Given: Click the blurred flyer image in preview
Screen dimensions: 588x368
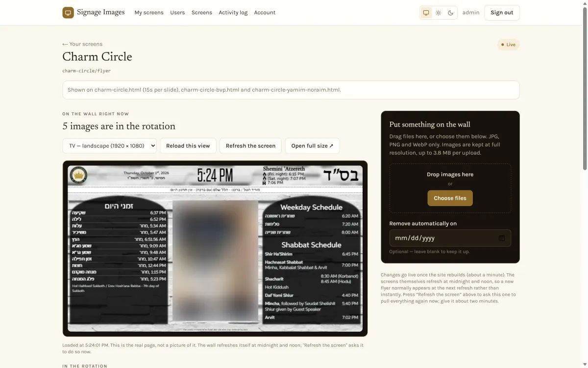Looking at the screenshot, I should [215, 261].
